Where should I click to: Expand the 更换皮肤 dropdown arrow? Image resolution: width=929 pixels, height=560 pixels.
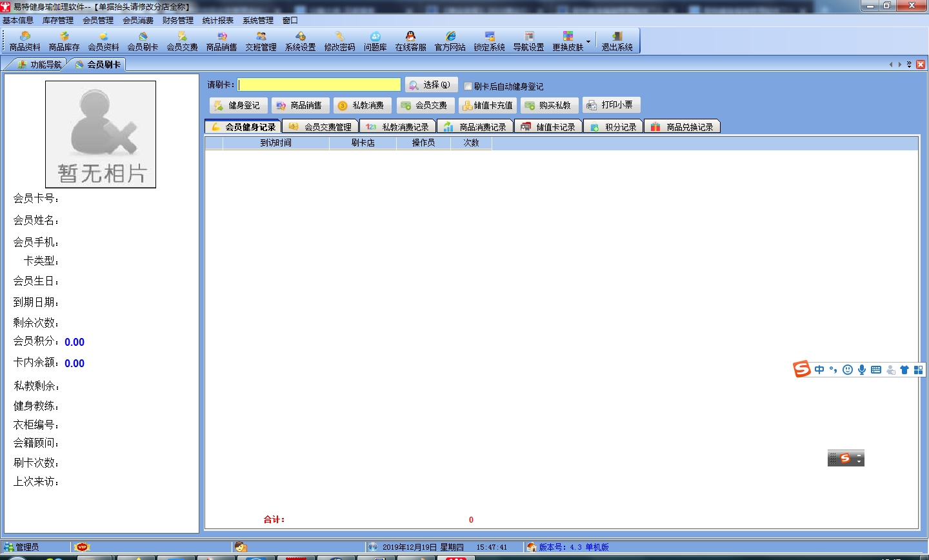[x=588, y=41]
